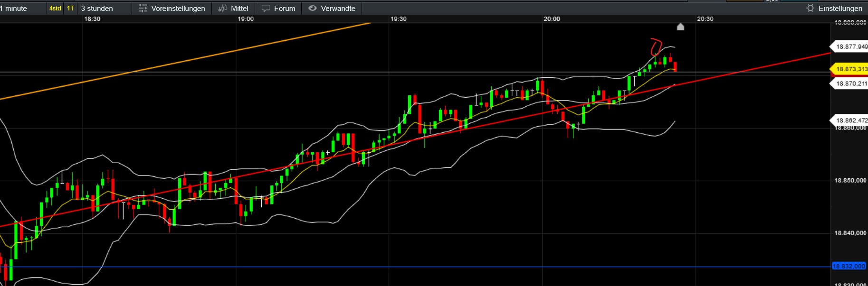Select the 1T time range

(70, 9)
